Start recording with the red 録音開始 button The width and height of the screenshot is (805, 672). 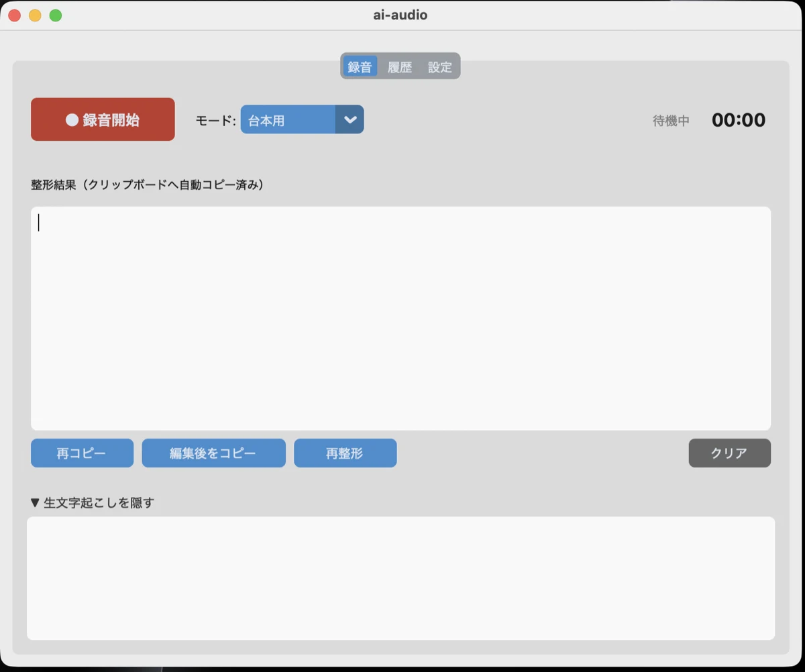pyautogui.click(x=103, y=119)
